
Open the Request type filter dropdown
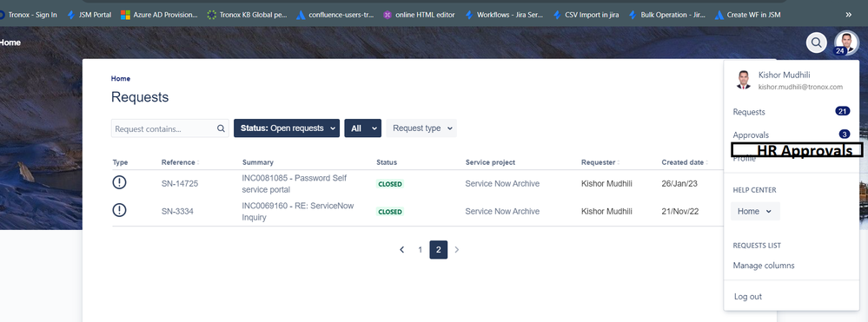pyautogui.click(x=421, y=128)
